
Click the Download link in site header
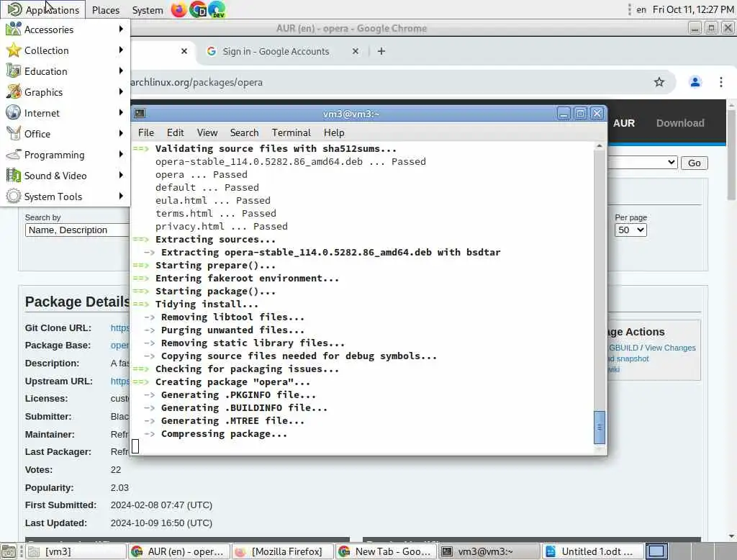point(680,123)
